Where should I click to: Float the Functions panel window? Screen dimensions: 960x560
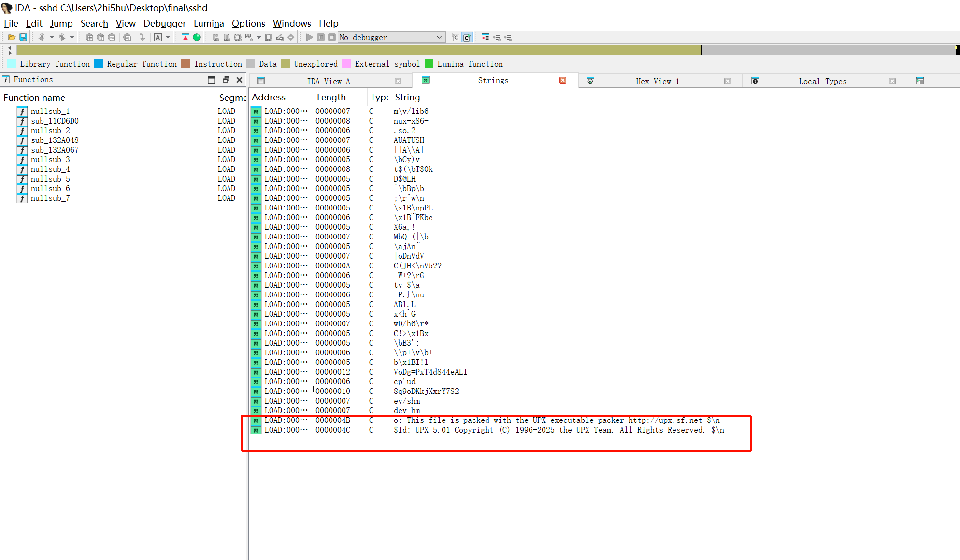[x=225, y=80]
